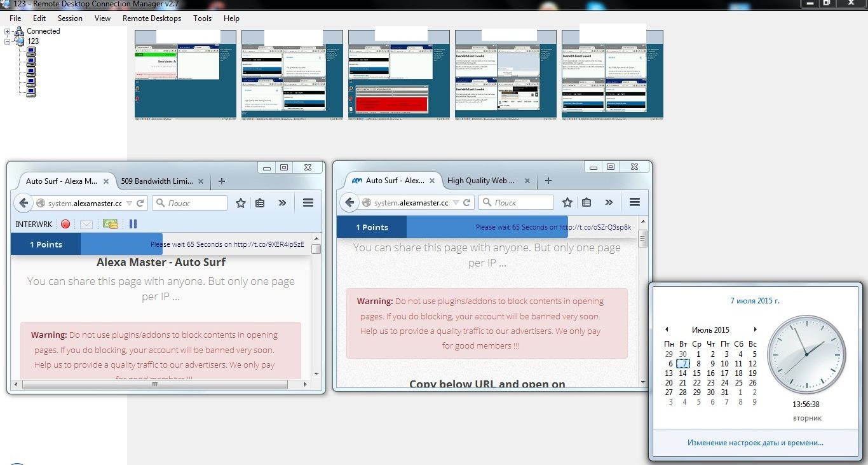
Task: Expand the Connected tree node
Action: pos(8,31)
